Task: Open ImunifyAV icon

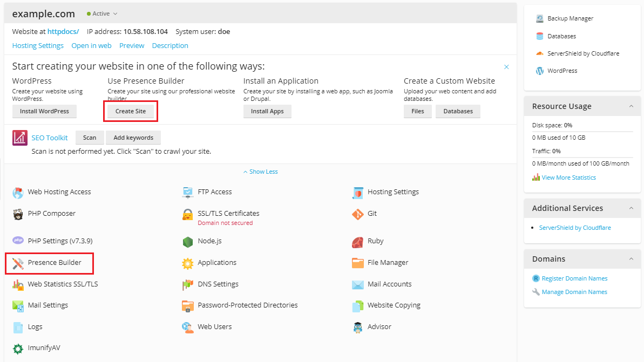Action: coord(18,349)
